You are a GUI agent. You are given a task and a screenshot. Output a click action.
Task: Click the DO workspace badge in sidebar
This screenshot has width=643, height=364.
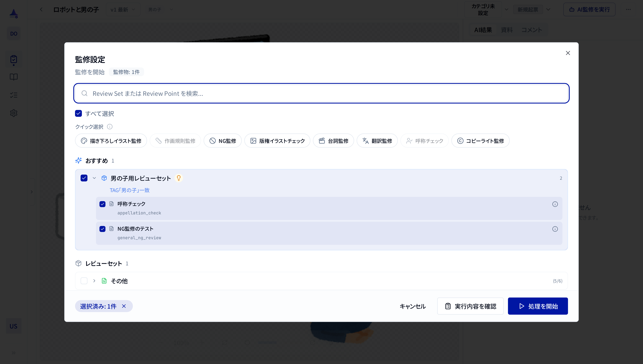point(14,34)
